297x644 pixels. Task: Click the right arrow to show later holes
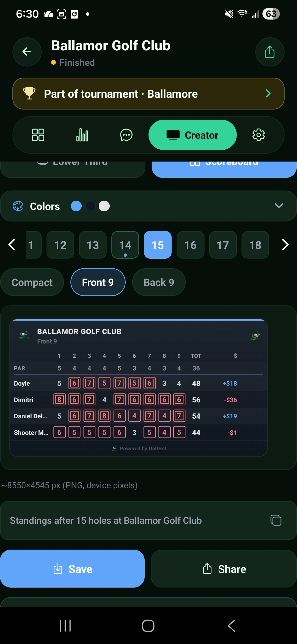click(x=285, y=245)
